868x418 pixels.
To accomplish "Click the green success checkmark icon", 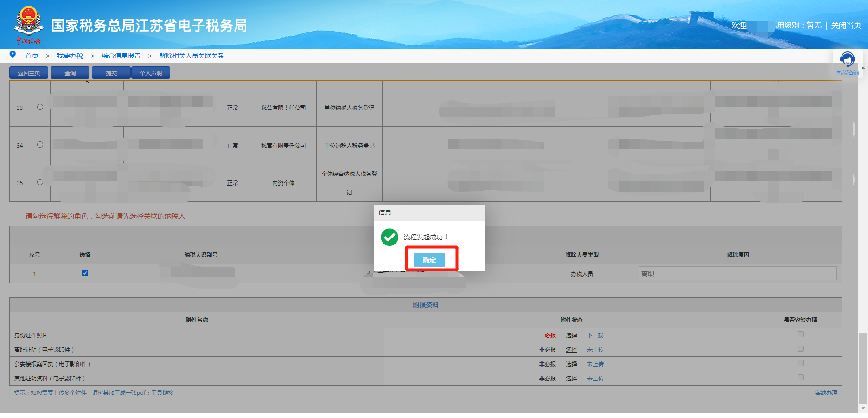I will tap(389, 237).
